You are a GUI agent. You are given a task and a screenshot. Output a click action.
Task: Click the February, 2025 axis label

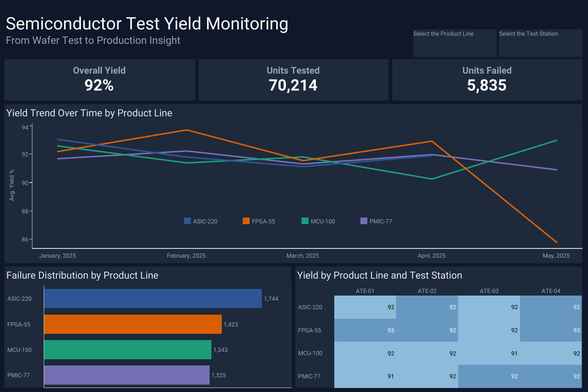(x=186, y=256)
